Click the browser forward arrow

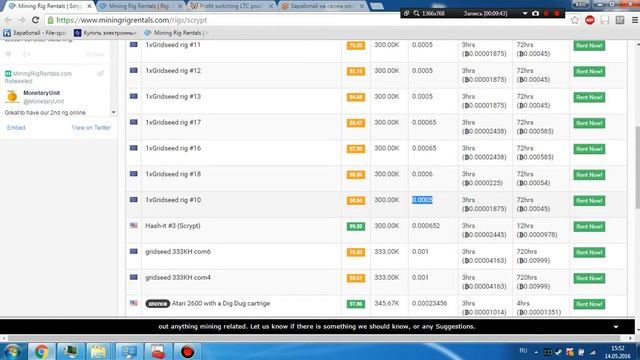pyautogui.click(x=21, y=20)
